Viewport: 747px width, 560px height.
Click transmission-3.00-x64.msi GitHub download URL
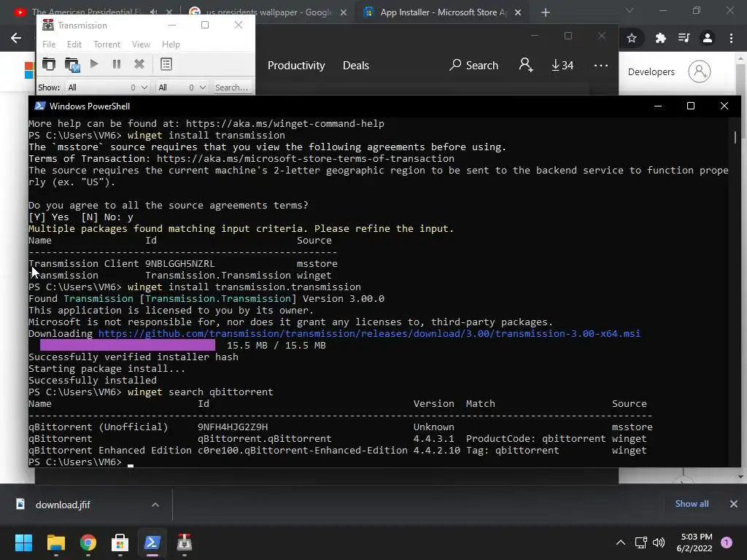(x=369, y=333)
